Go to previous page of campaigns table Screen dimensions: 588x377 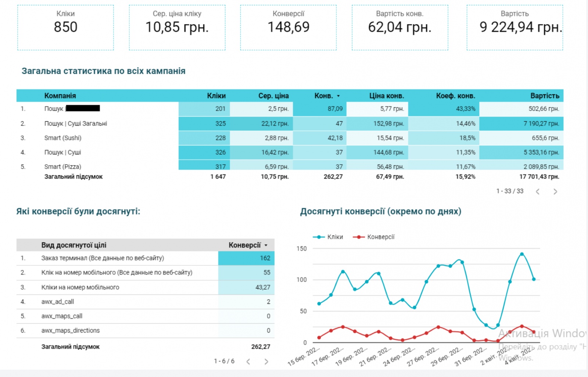click(x=538, y=191)
